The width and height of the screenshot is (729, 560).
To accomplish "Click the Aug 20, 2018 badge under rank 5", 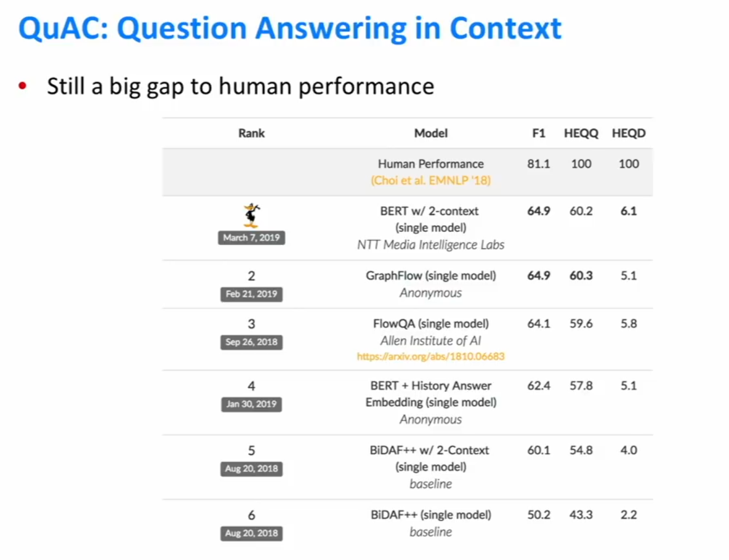I will click(252, 469).
